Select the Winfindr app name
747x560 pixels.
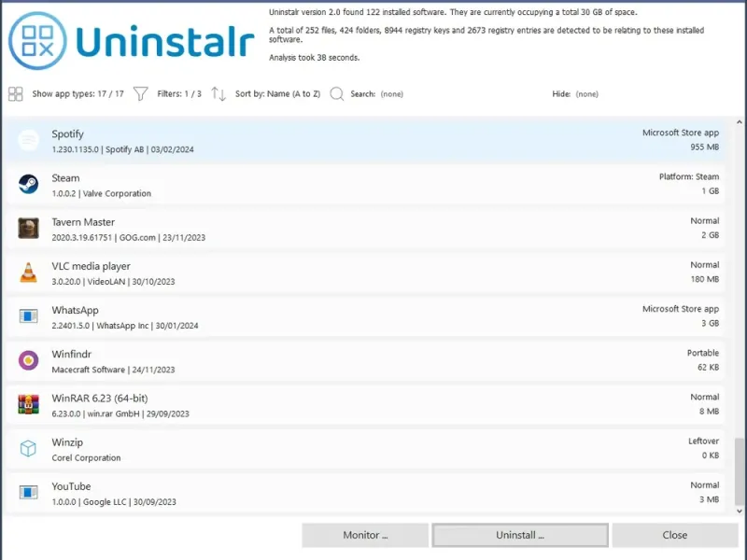tap(72, 355)
